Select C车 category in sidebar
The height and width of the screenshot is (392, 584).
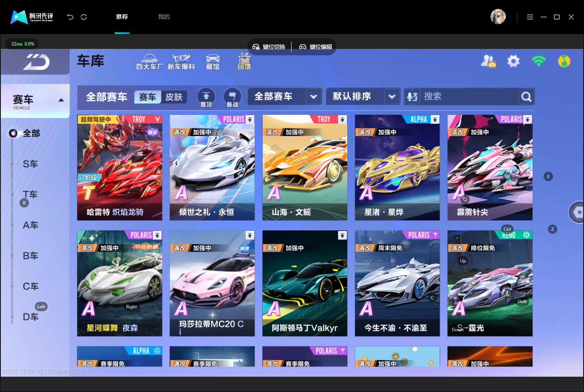[x=30, y=287]
